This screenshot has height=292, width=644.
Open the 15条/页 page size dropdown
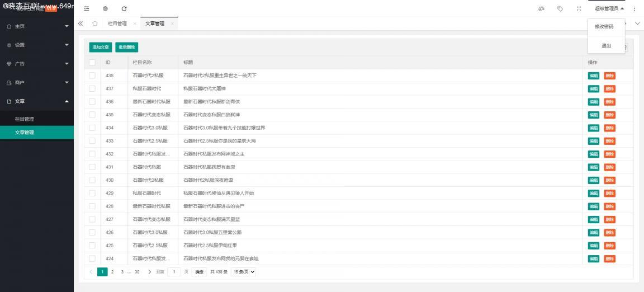[244, 272]
